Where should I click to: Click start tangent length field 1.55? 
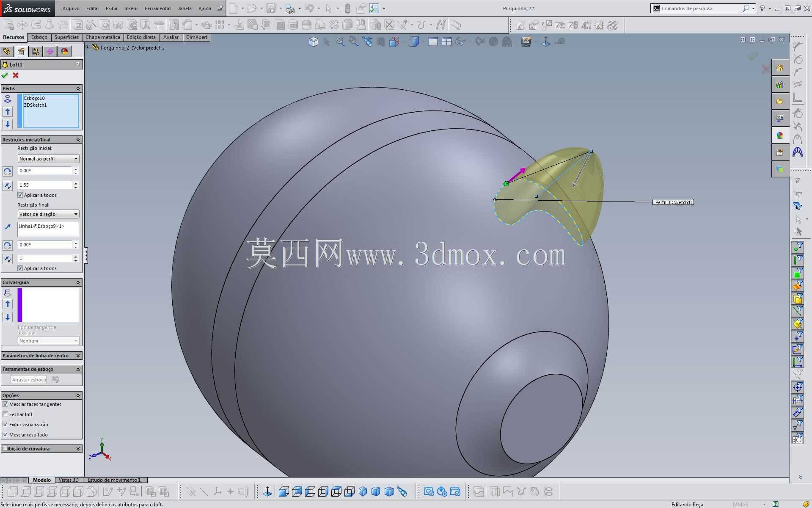[45, 185]
